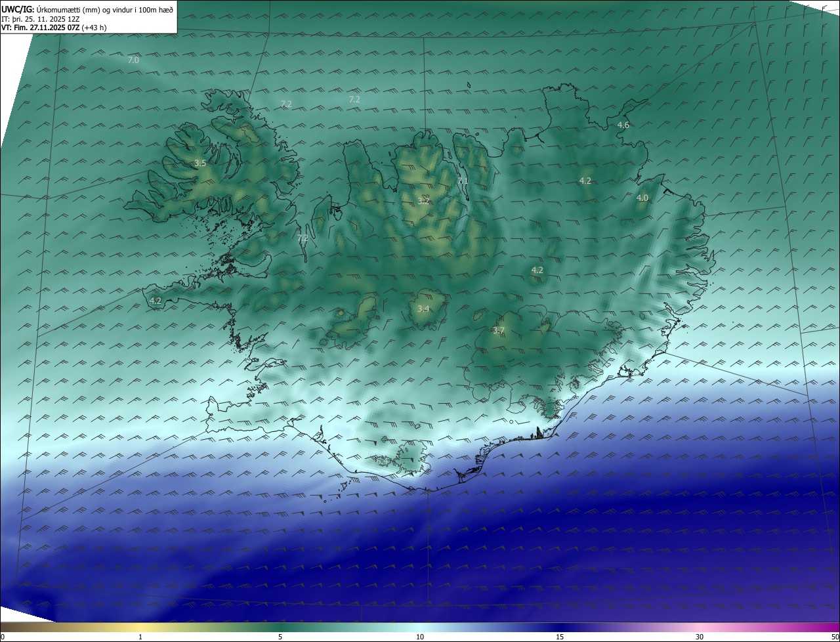This screenshot has width=840, height=642.
Task: Click the 7.1 value label on the map
Action: 463,181
